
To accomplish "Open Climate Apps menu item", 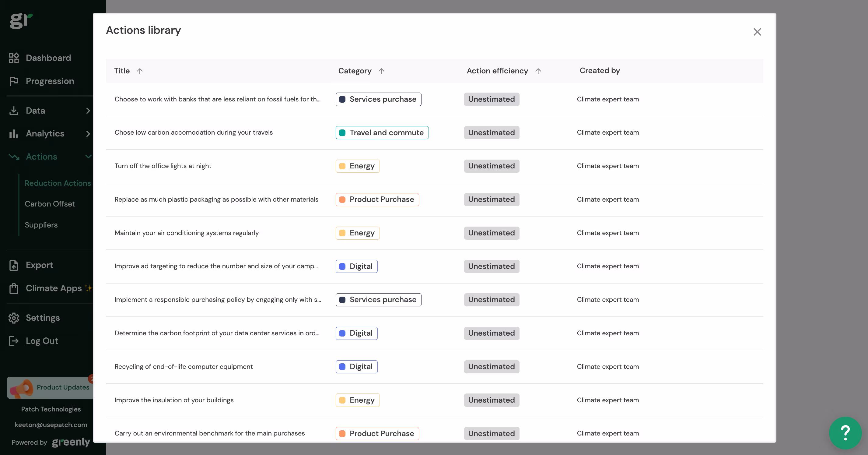I will (54, 288).
